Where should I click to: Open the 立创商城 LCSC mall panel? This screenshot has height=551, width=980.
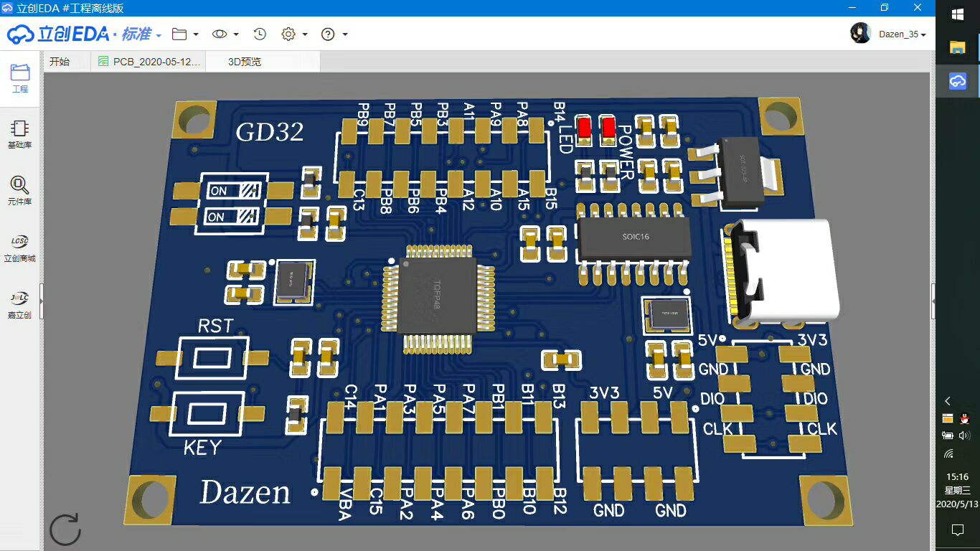point(19,246)
